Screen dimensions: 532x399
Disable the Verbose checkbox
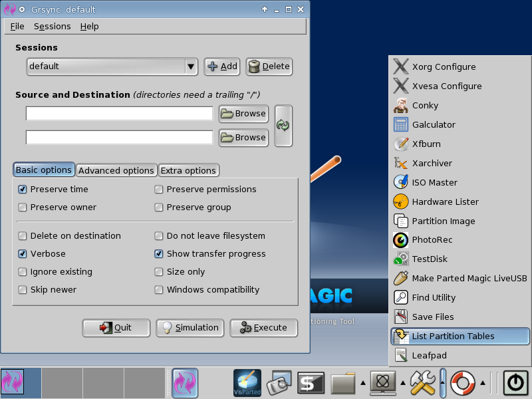[23, 254]
